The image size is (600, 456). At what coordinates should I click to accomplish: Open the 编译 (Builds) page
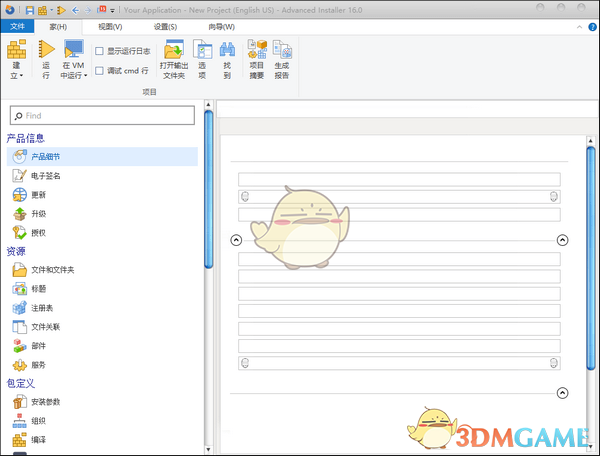tap(29, 440)
